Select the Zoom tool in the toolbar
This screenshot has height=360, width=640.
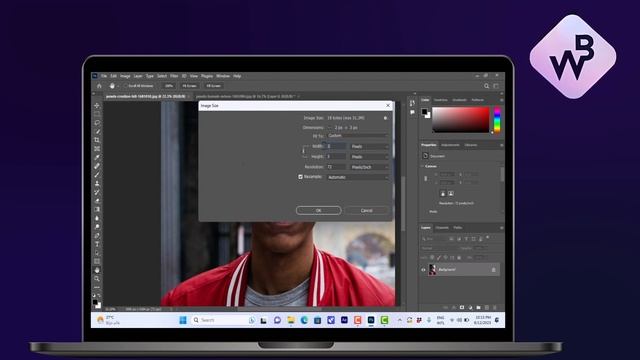pyautogui.click(x=97, y=278)
